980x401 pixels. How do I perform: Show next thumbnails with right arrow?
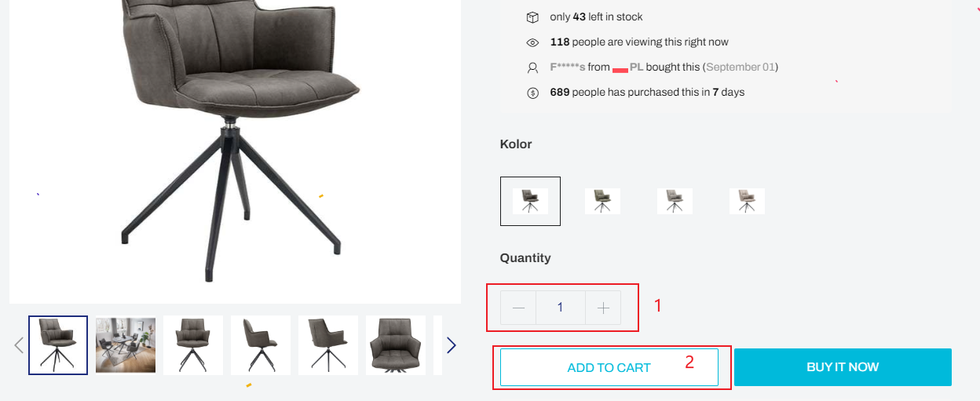click(451, 345)
